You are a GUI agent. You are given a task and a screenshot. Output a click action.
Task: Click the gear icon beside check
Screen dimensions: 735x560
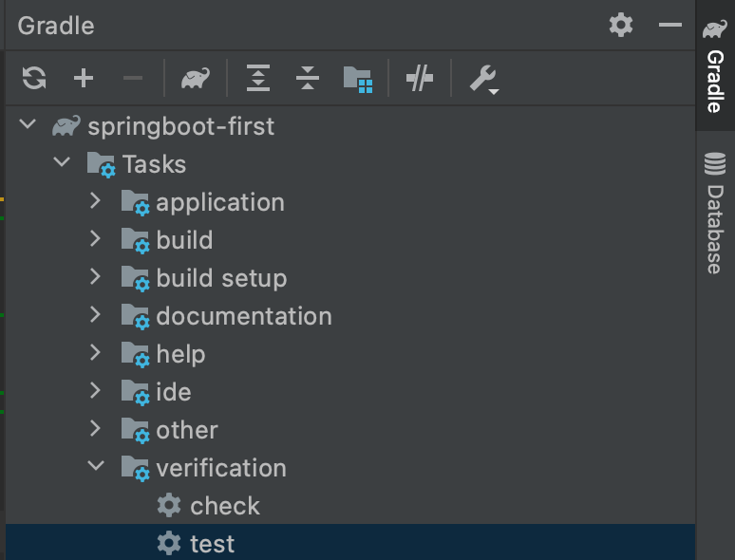169,506
